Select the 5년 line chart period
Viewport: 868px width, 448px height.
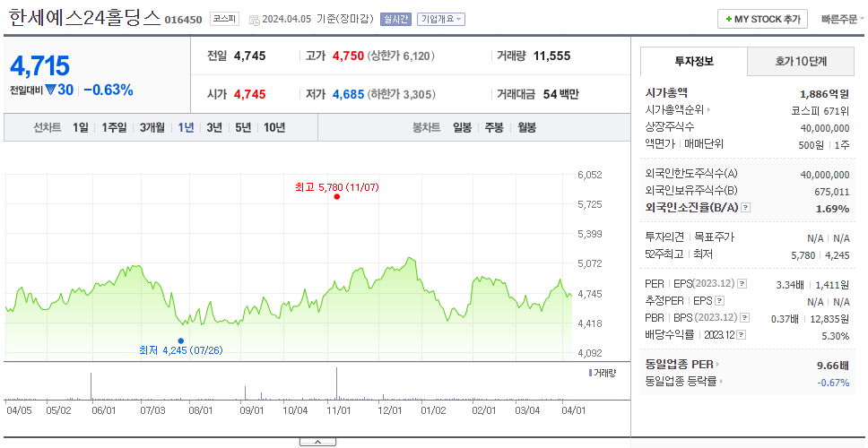click(243, 128)
